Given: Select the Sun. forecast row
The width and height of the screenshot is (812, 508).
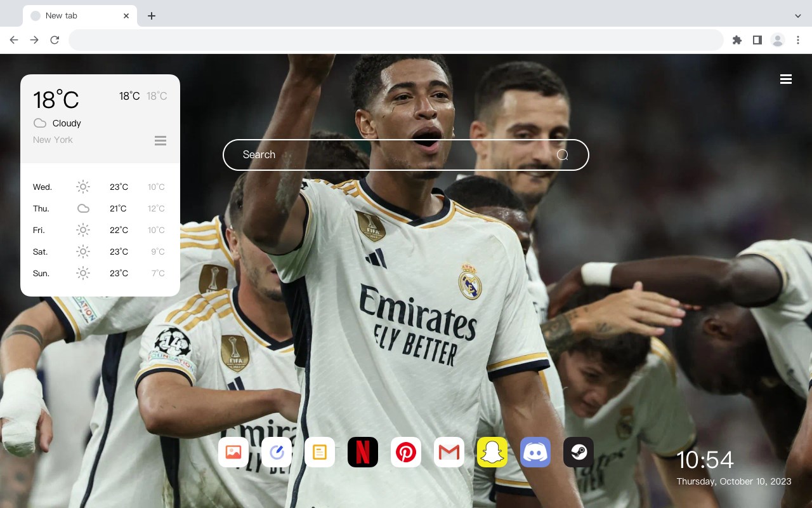Looking at the screenshot, I should (100, 273).
